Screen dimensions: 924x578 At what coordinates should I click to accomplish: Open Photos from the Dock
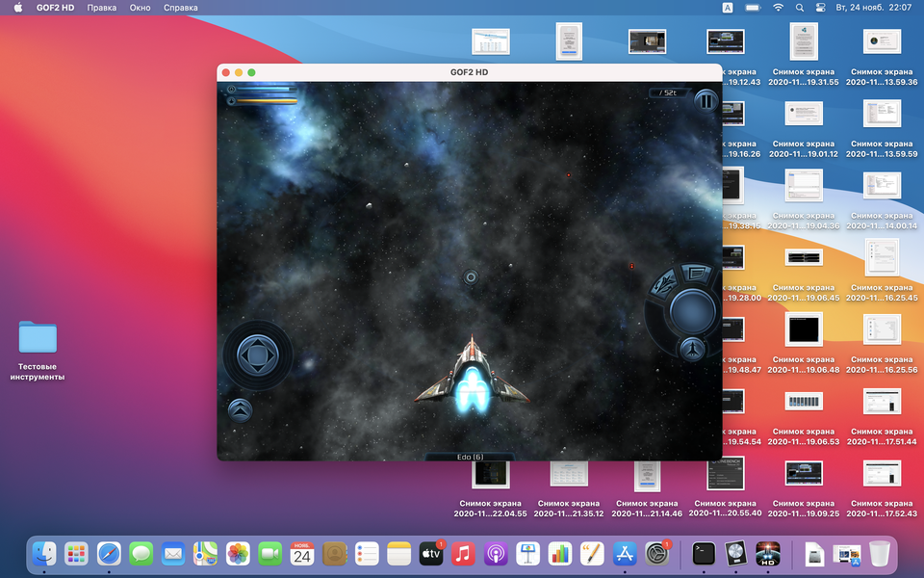238,554
